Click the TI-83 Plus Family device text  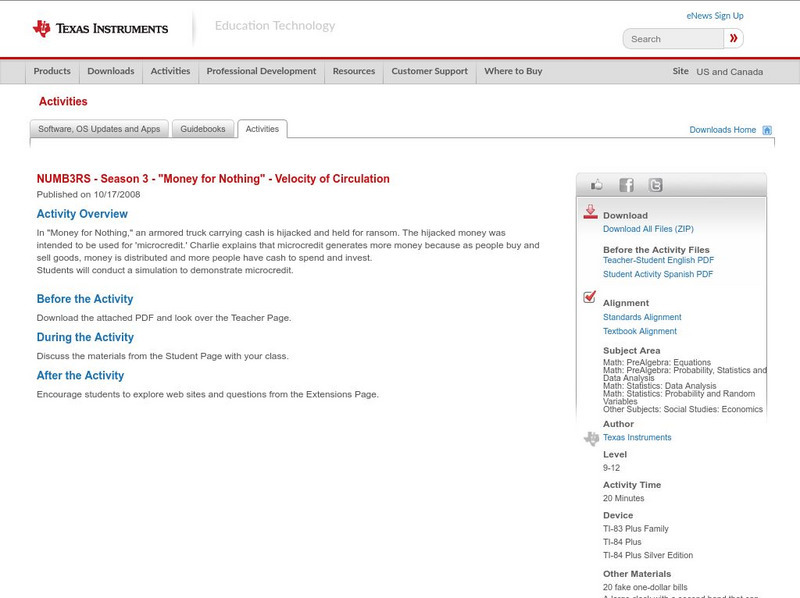pyautogui.click(x=636, y=529)
